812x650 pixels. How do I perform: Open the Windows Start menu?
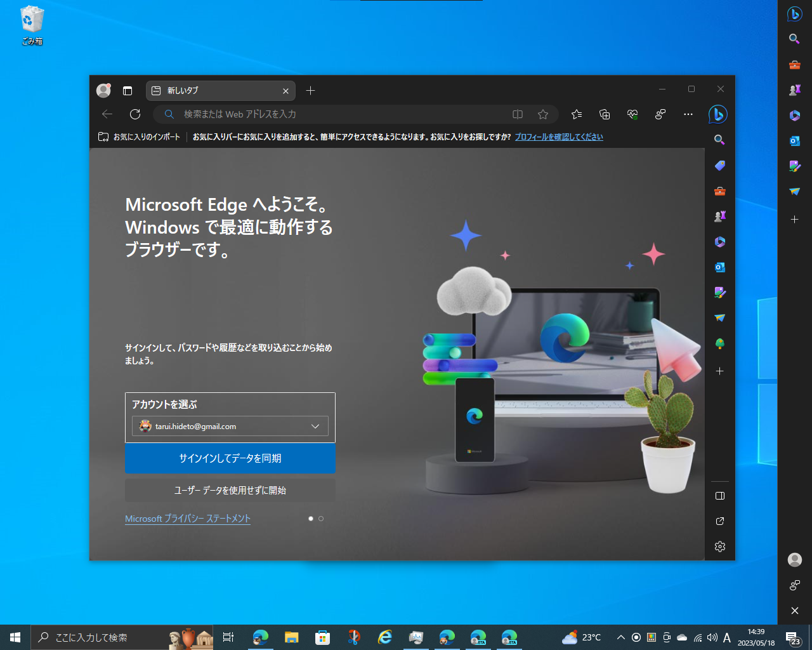pos(15,637)
